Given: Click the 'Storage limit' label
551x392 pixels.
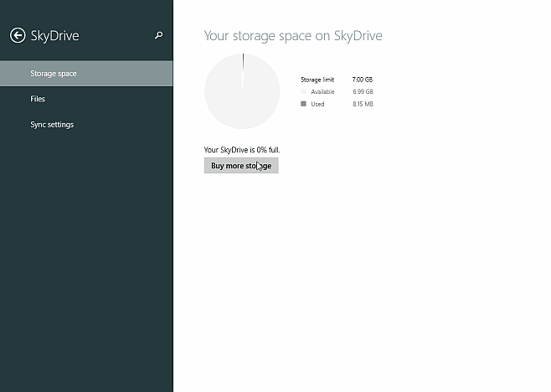Looking at the screenshot, I should [317, 80].
